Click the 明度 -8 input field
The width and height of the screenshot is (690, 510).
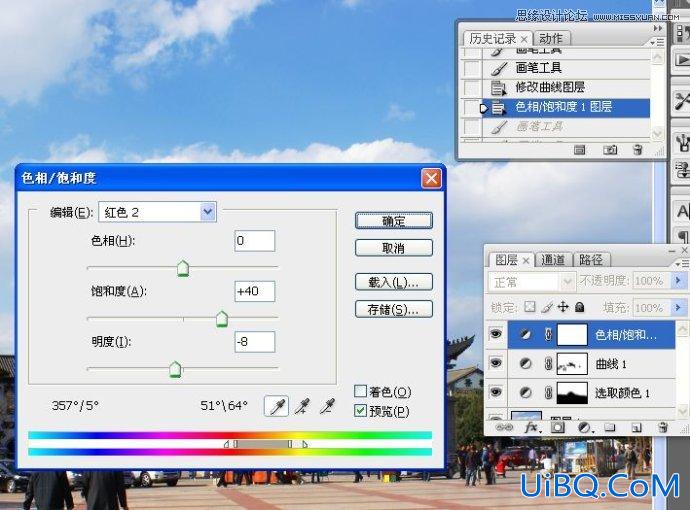(255, 342)
